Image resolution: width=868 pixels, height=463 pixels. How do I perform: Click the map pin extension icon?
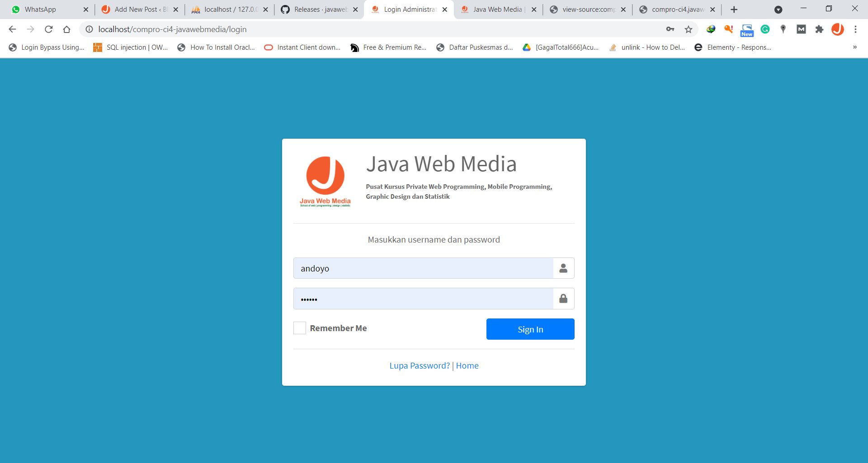[x=783, y=29]
